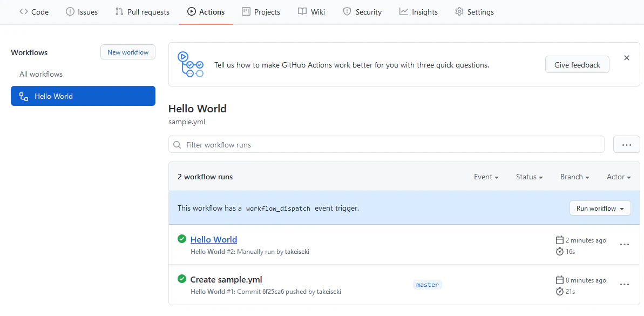Click the 'Manually run by takeiseki' description
Image resolution: width=644 pixels, height=316 pixels.
[x=273, y=252]
